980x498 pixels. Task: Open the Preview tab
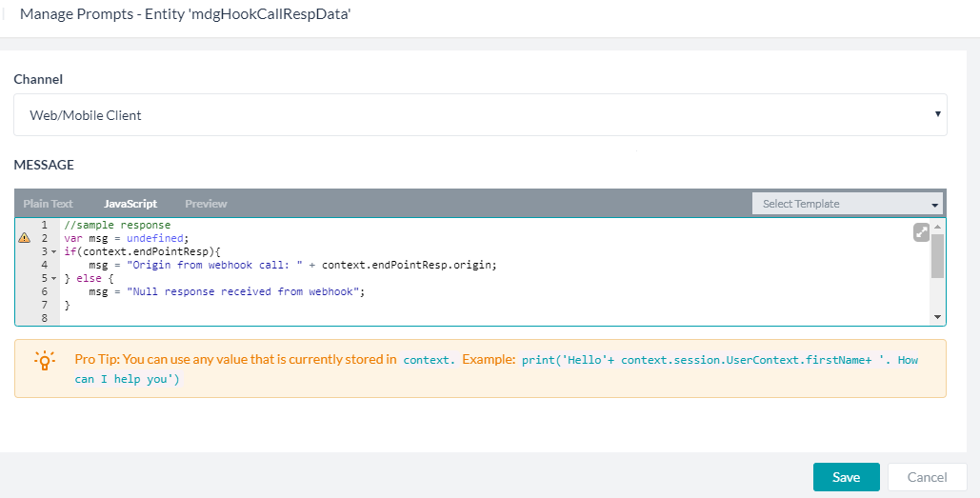coord(207,204)
